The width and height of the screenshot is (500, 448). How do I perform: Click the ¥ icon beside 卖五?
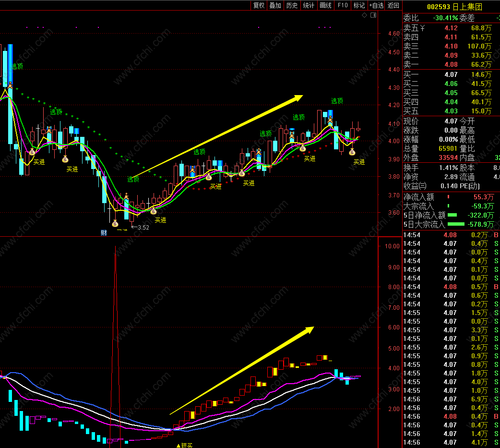click(x=422, y=28)
